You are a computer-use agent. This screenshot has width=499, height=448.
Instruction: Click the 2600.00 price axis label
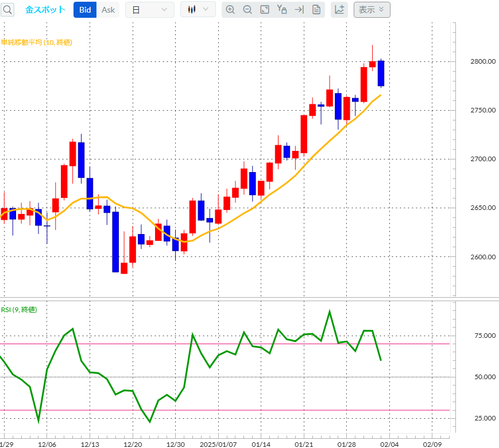point(483,257)
